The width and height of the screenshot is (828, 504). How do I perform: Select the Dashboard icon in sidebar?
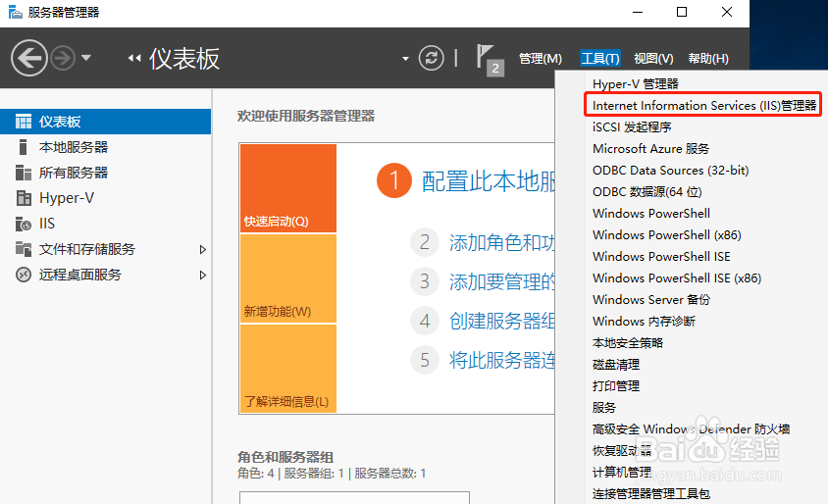[x=23, y=122]
